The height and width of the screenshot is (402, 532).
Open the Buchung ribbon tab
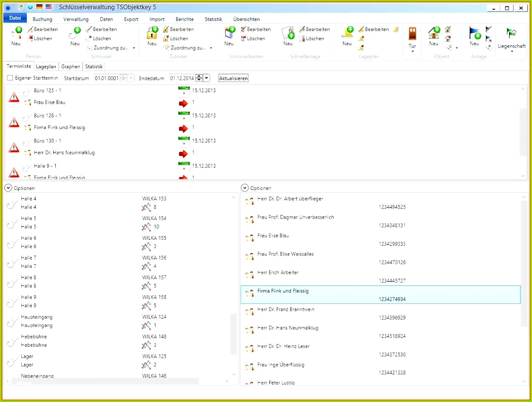click(x=42, y=19)
